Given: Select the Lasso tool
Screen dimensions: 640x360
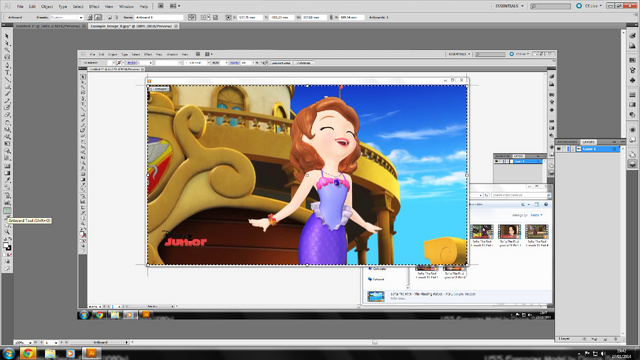Looking at the screenshot, I should tap(7, 57).
